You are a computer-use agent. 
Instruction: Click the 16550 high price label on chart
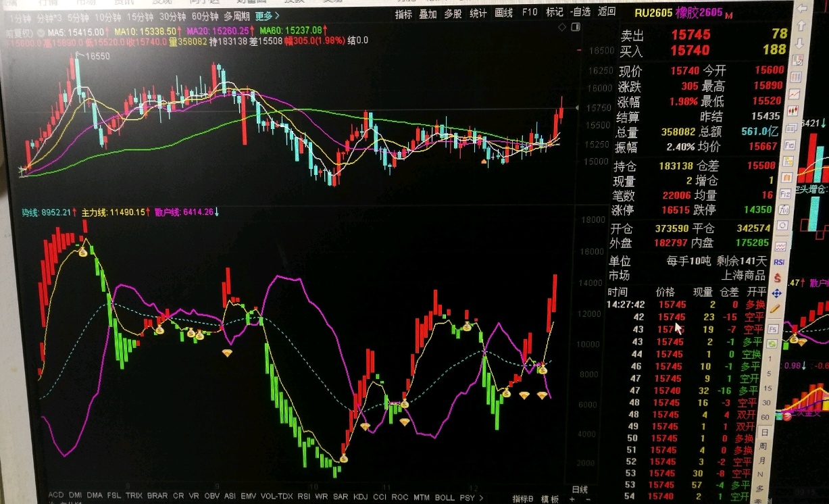tap(97, 57)
